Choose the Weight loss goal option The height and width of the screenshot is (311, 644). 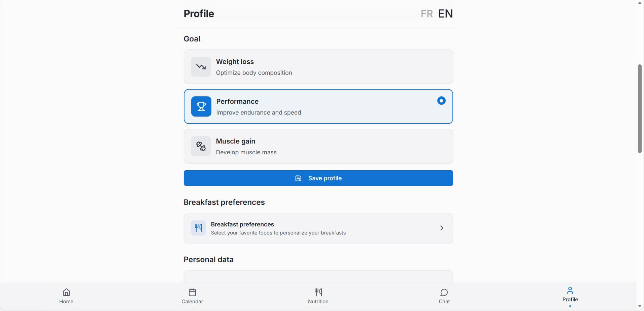pyautogui.click(x=318, y=67)
